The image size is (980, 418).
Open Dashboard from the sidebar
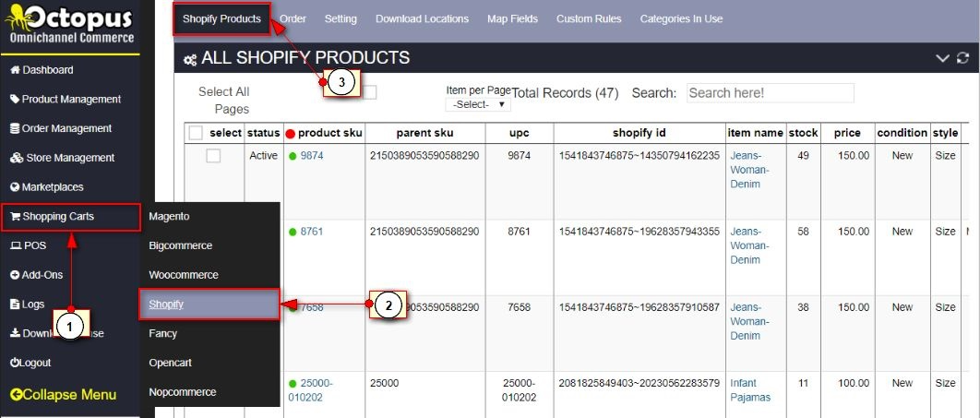coord(42,70)
